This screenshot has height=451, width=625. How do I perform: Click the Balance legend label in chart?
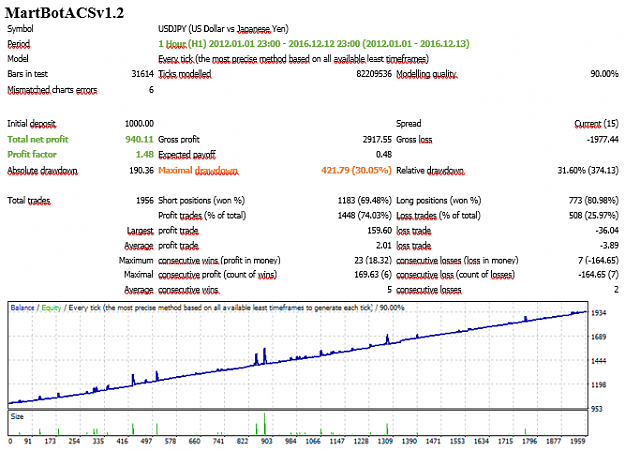(22, 308)
